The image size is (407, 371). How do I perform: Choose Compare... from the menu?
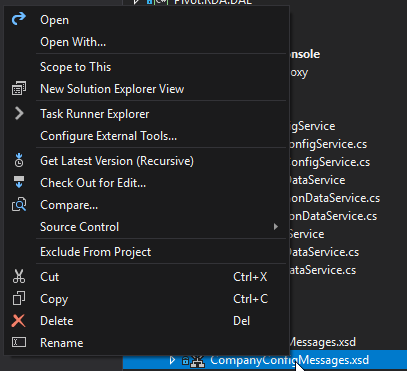[x=146, y=205]
